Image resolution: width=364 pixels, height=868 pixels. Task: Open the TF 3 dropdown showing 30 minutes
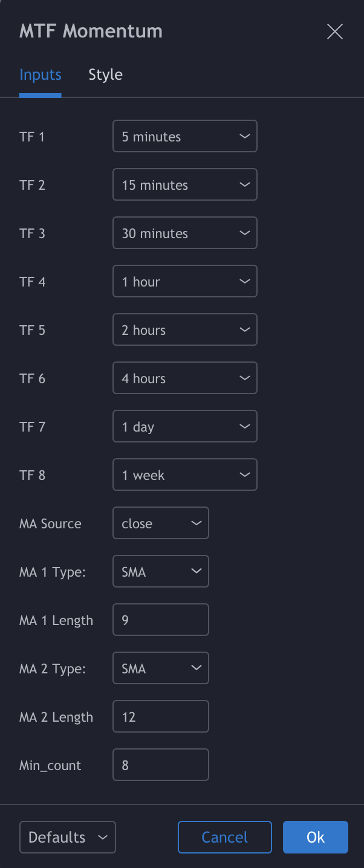pyautogui.click(x=184, y=233)
